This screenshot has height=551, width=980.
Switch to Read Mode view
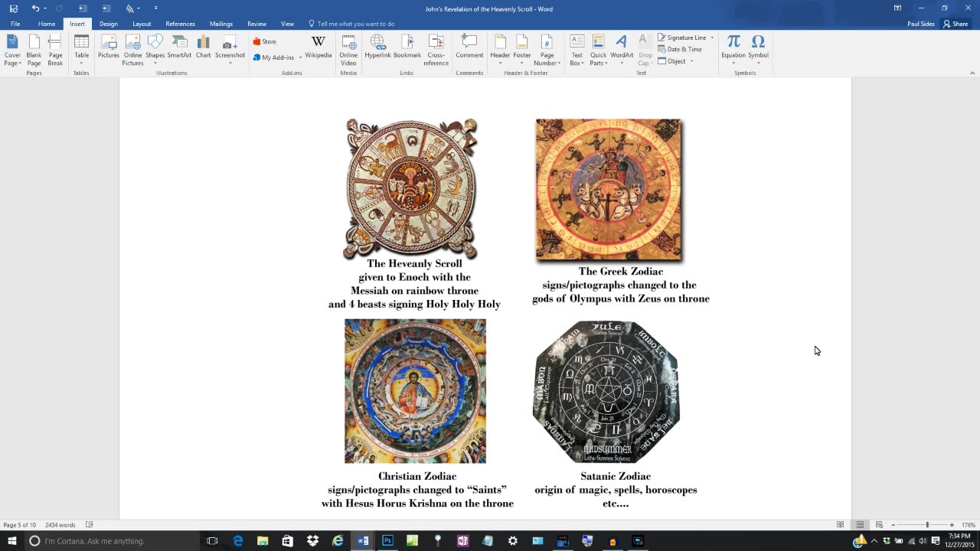(840, 525)
